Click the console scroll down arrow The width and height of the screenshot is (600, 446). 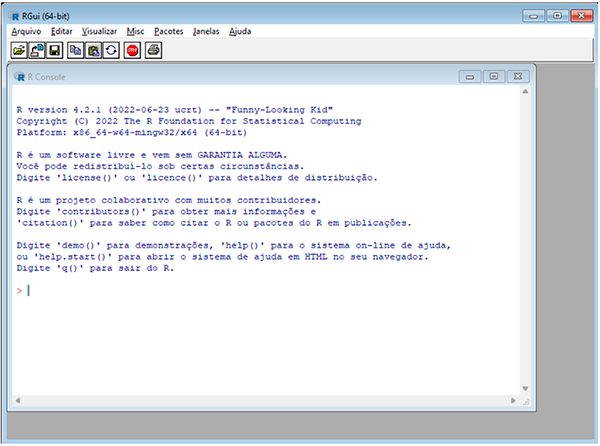pyautogui.click(x=525, y=389)
